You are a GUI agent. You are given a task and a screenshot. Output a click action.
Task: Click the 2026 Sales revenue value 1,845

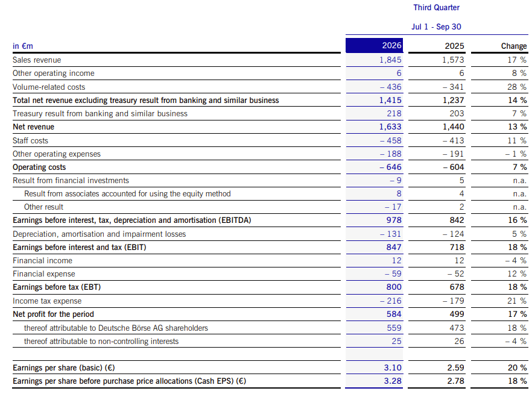[390, 60]
